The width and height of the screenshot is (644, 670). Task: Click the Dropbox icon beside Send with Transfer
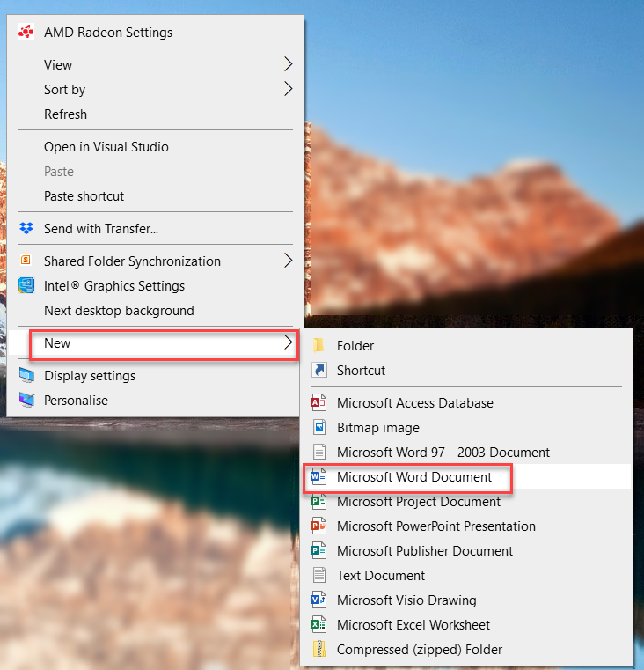pyautogui.click(x=26, y=229)
